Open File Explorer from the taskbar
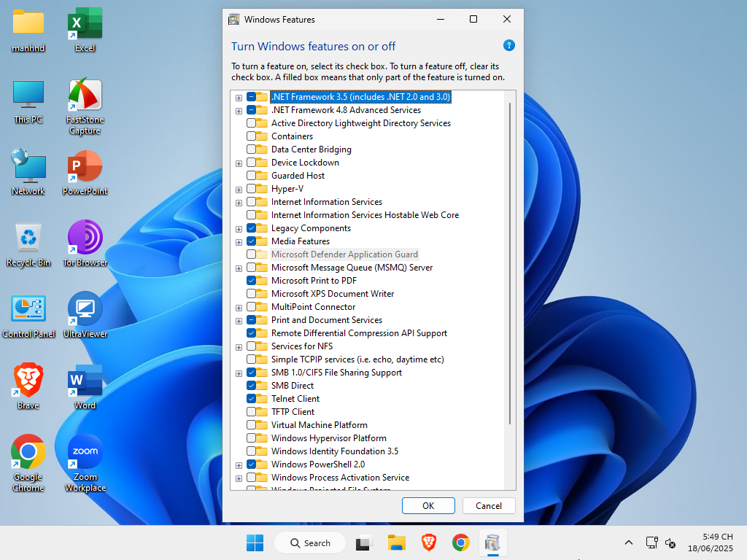This screenshot has height=560, width=747. click(396, 542)
